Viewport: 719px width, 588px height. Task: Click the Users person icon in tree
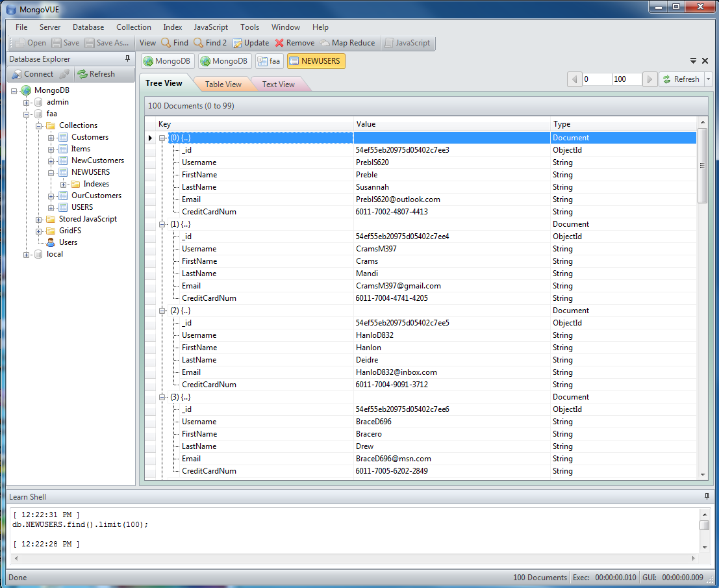click(51, 242)
